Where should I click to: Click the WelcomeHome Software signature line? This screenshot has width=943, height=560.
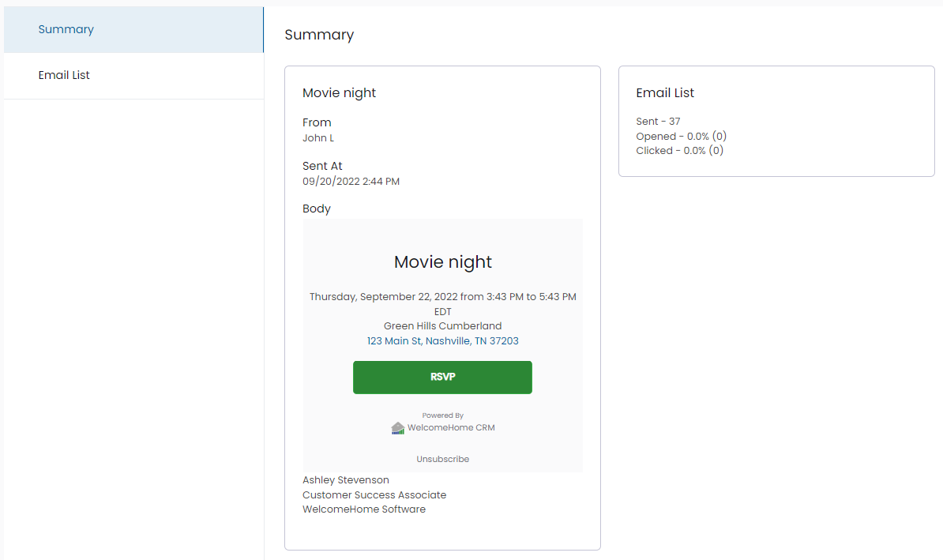364,509
